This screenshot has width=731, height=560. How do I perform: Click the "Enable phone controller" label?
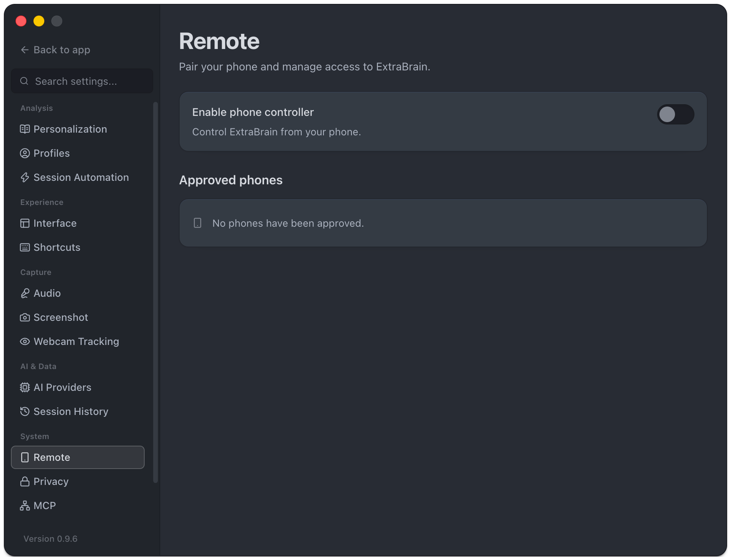point(253,112)
